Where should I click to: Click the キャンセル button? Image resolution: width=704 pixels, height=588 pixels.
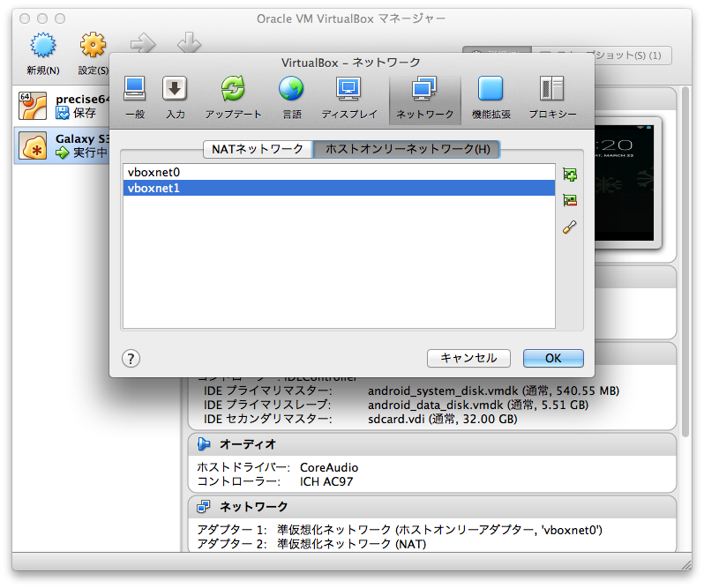coord(468,359)
